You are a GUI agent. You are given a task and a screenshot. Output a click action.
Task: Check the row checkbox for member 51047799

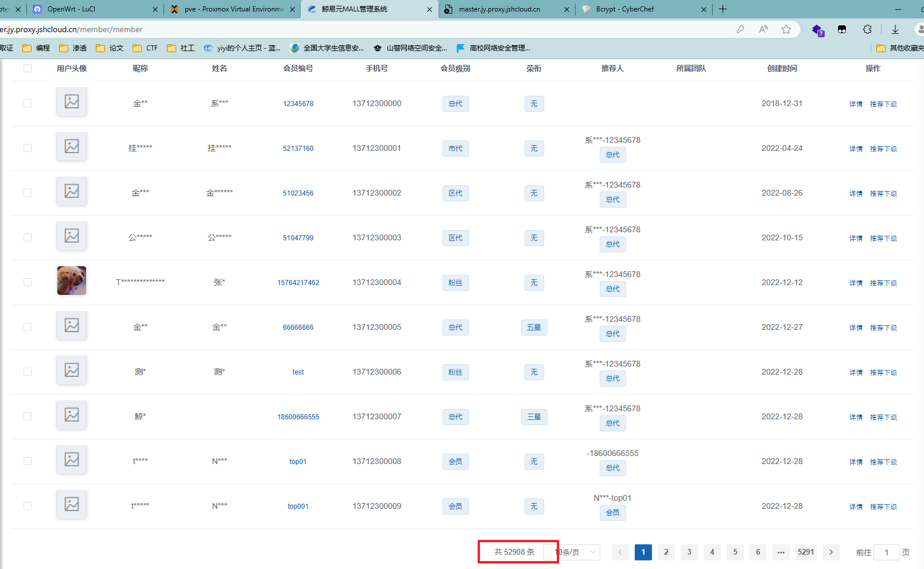click(x=28, y=237)
